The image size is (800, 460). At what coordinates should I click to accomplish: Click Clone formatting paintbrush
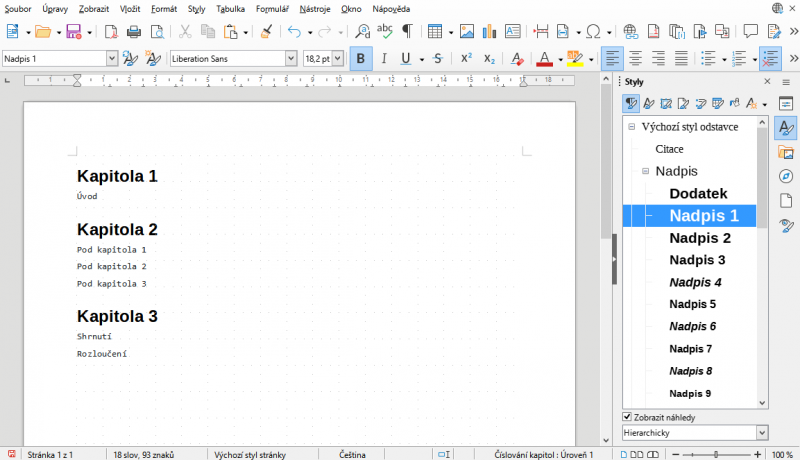[266, 32]
